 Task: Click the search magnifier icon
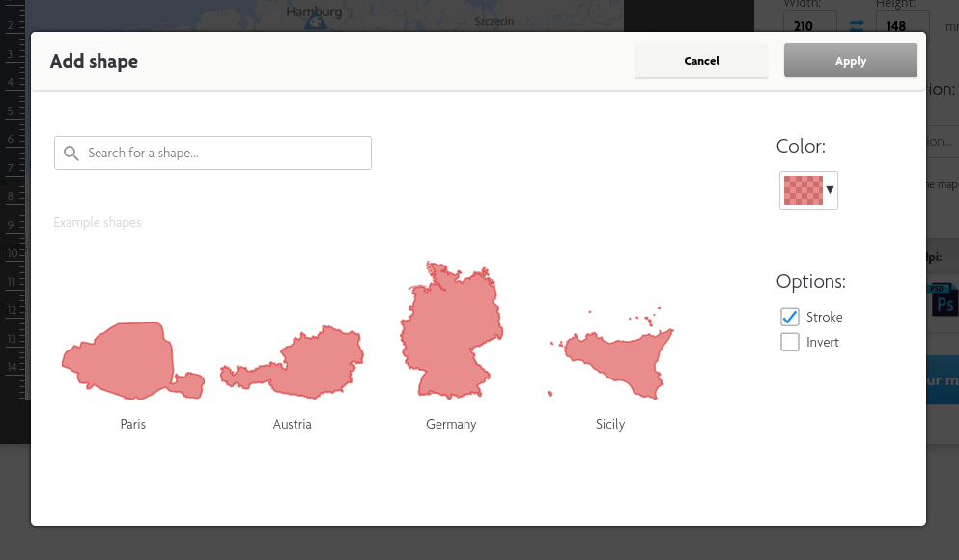coord(71,153)
